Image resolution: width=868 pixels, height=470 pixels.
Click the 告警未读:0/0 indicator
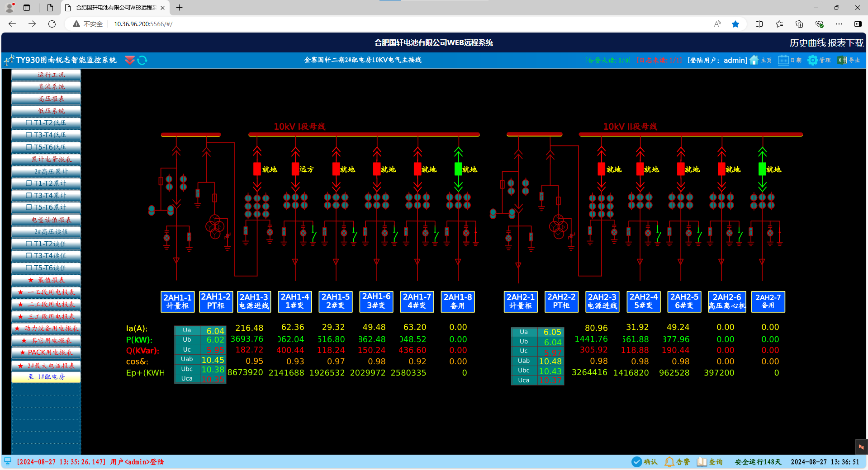(607, 60)
